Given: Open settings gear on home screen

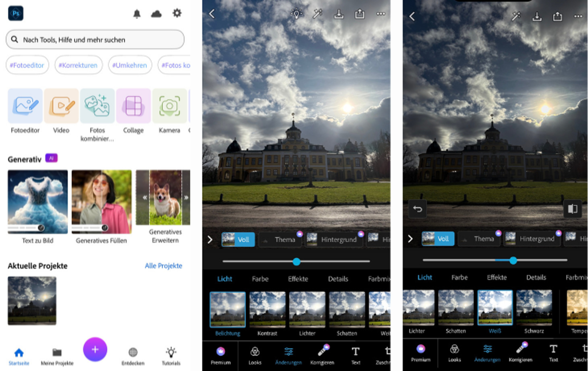Looking at the screenshot, I should coord(177,13).
